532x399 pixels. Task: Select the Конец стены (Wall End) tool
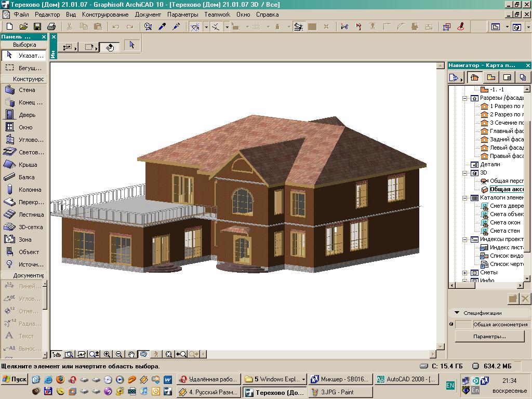(x=23, y=102)
